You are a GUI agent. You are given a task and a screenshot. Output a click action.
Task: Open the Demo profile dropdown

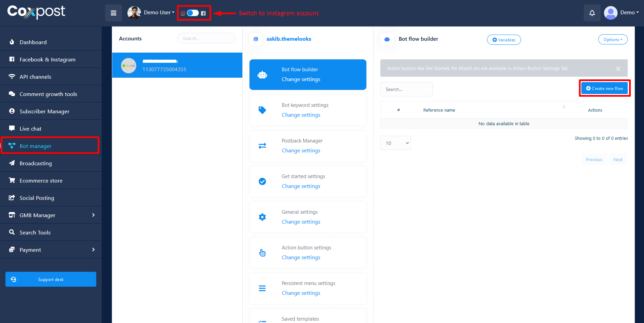[629, 13]
